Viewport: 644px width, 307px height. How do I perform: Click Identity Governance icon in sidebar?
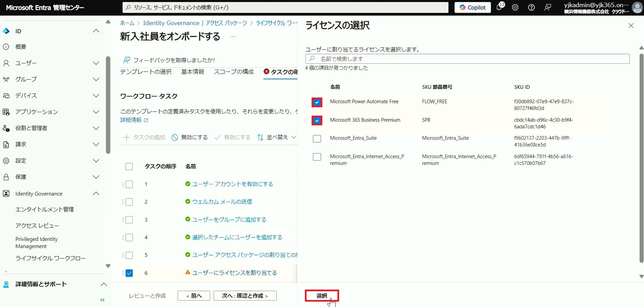(x=6, y=194)
